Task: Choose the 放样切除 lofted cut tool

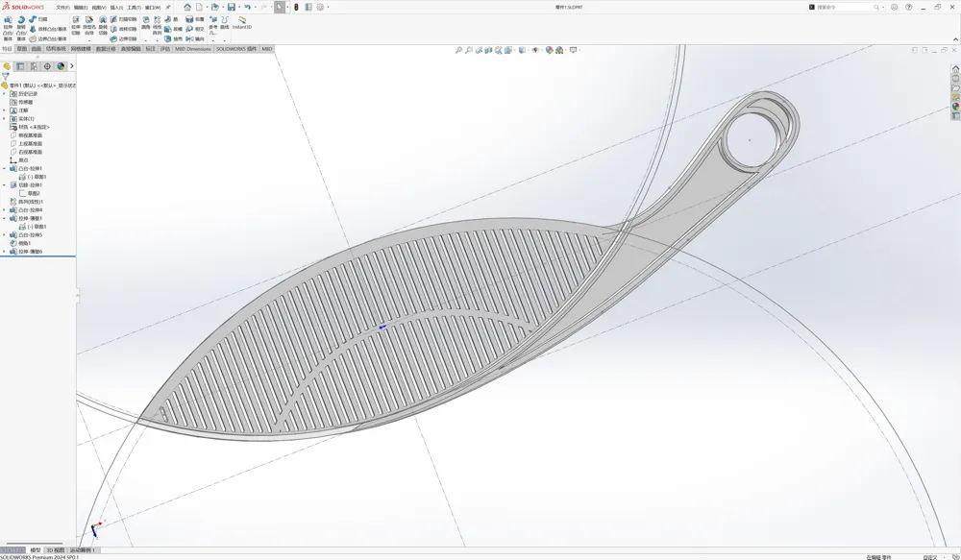Action: [123, 29]
